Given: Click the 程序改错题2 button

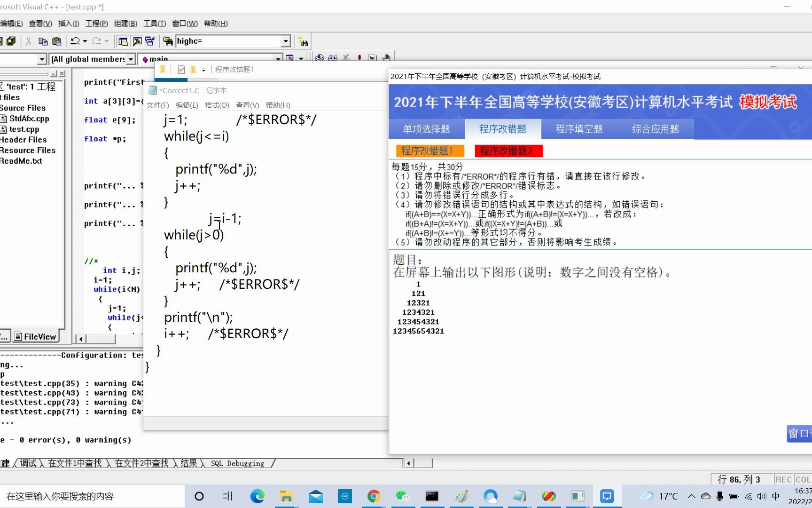Looking at the screenshot, I should (508, 151).
